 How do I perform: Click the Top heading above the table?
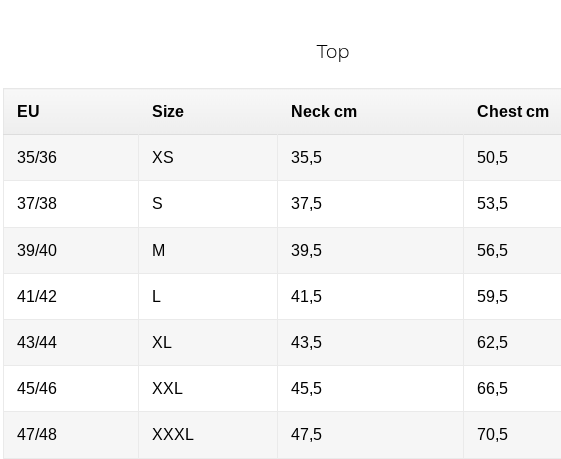coord(333,52)
